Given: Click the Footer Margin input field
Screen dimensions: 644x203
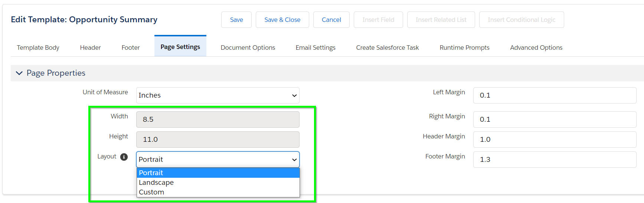Looking at the screenshot, I should click(555, 160).
